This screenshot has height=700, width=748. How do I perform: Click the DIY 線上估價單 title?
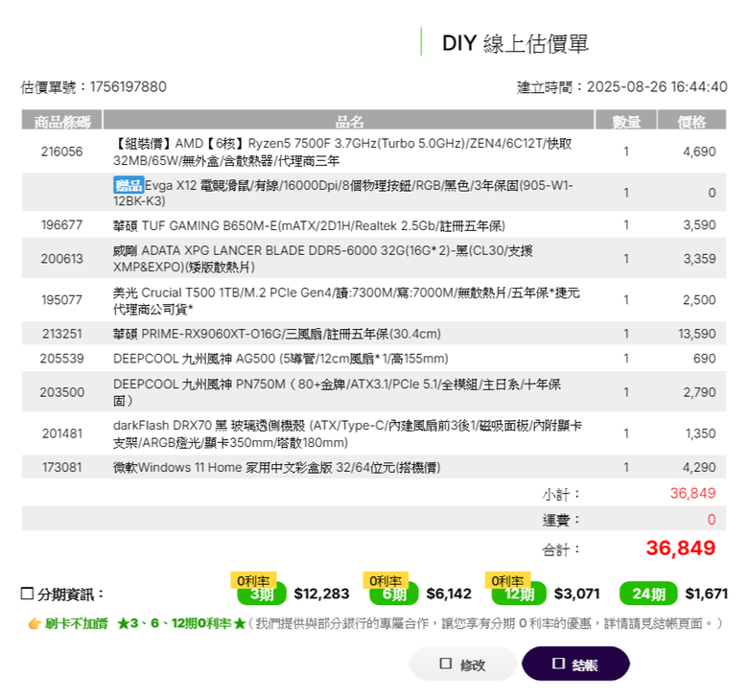pos(515,43)
